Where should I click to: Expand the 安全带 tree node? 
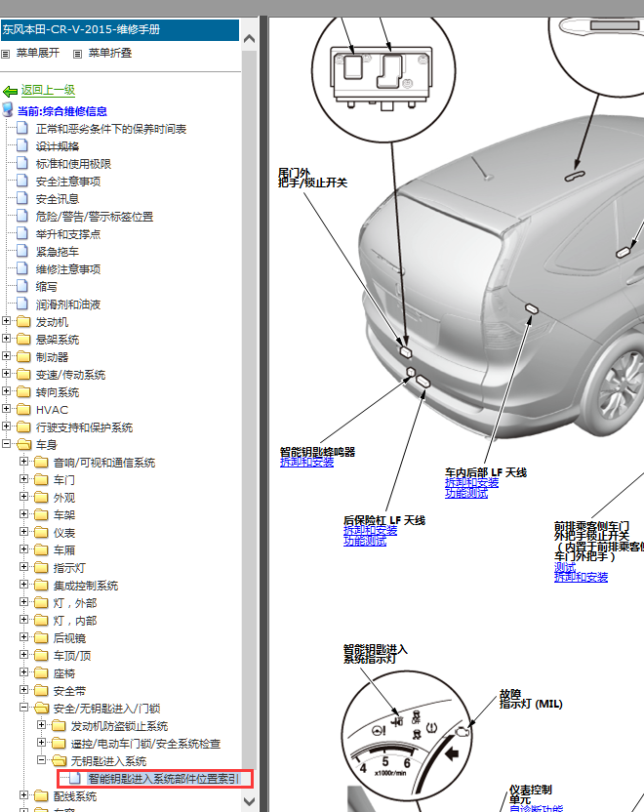point(23,690)
